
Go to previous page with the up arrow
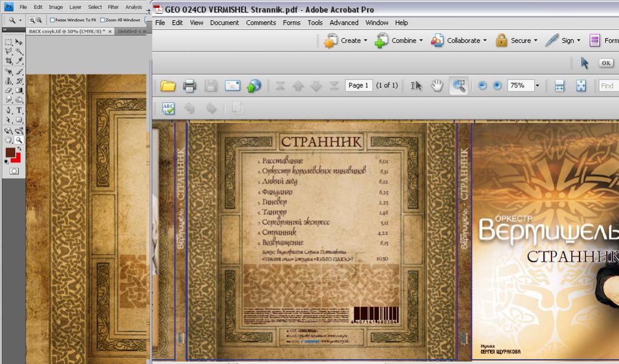click(298, 85)
